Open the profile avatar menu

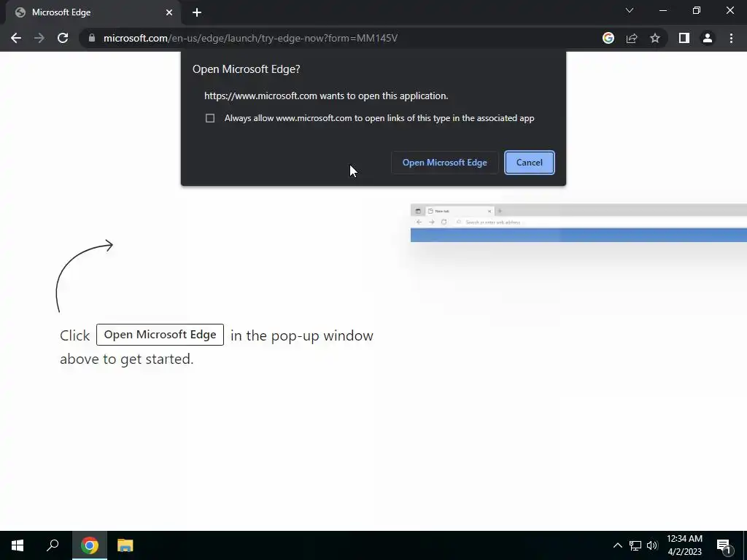708,38
